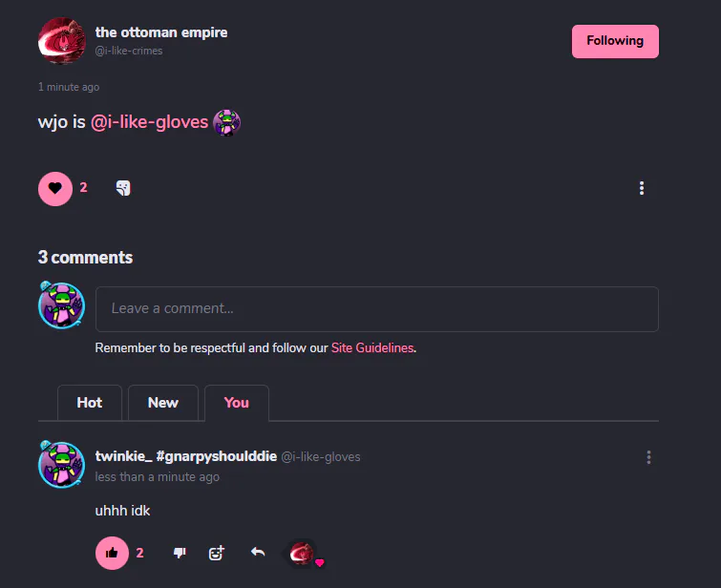The image size is (721, 588).
Task: Unlike the post with the heart button
Action: click(55, 188)
